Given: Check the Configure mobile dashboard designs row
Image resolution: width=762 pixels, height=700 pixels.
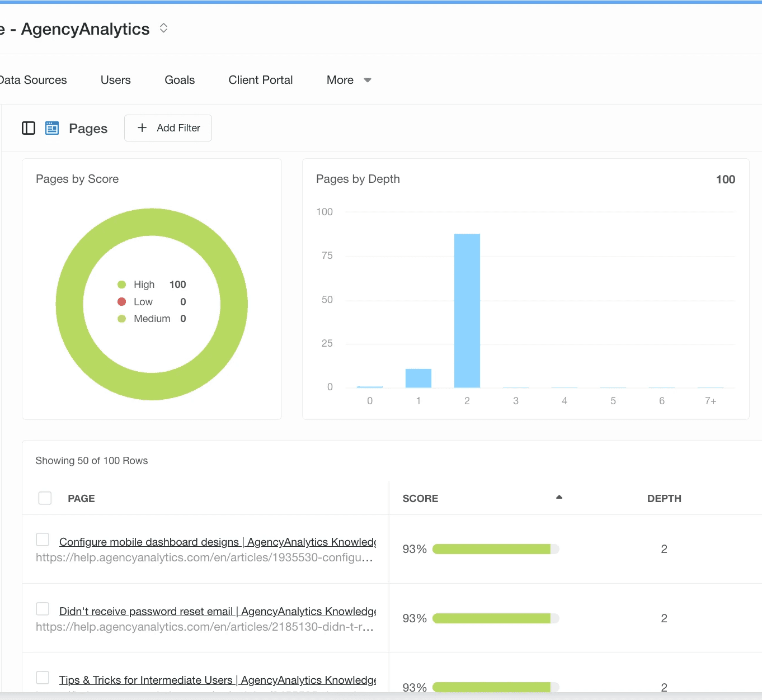Looking at the screenshot, I should click(x=43, y=540).
